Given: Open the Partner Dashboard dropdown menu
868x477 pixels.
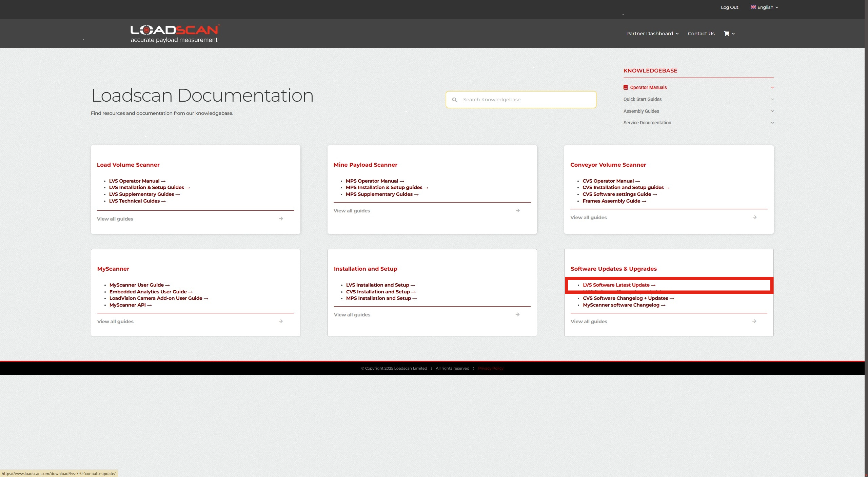Looking at the screenshot, I should 652,34.
